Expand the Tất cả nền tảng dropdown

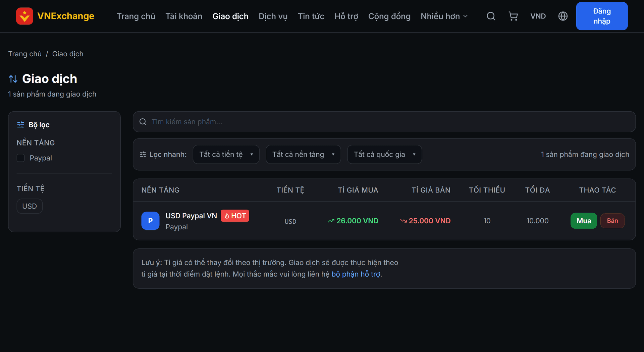(x=303, y=155)
